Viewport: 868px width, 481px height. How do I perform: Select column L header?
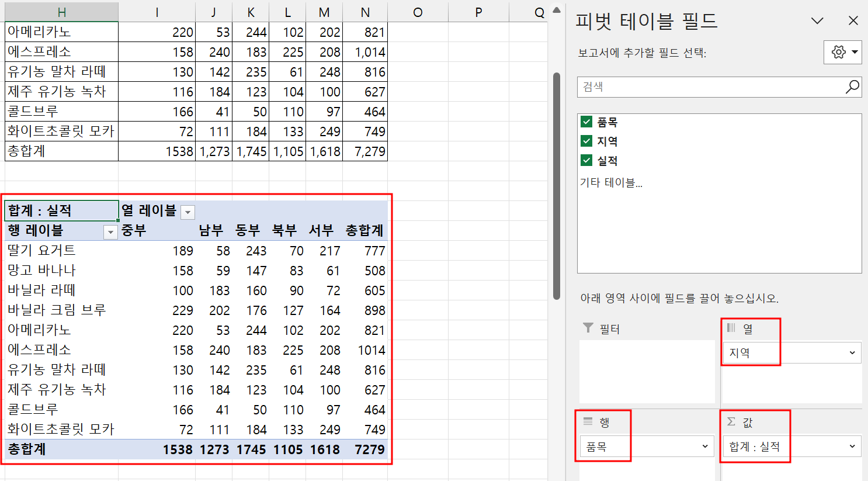[x=287, y=12]
